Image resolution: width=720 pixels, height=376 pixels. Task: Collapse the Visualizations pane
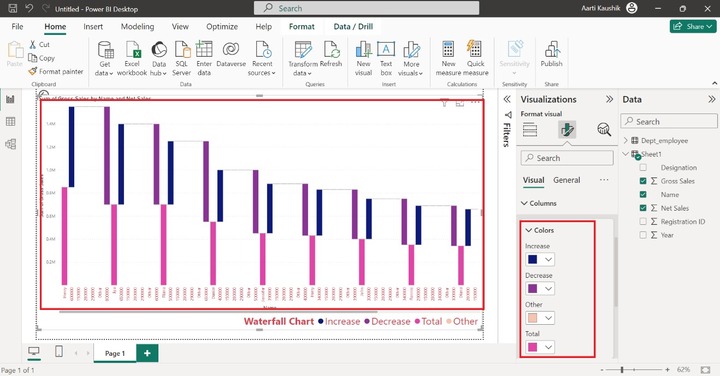click(x=609, y=99)
